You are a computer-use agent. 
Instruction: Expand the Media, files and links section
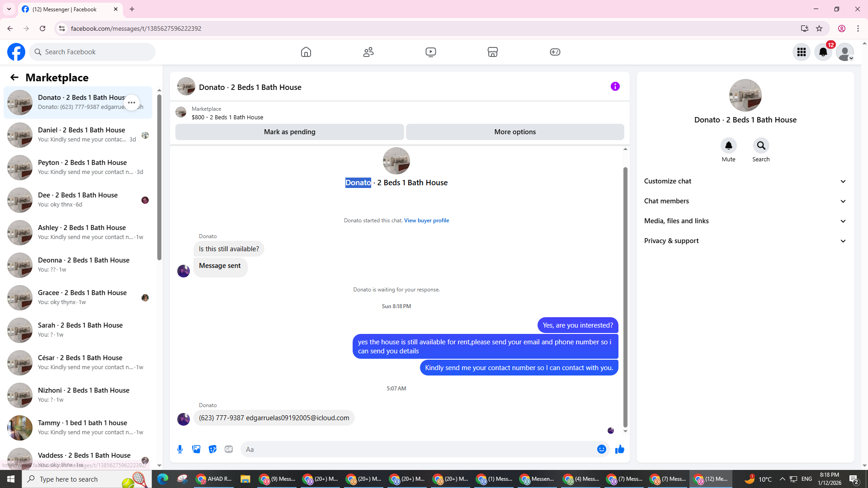(745, 221)
